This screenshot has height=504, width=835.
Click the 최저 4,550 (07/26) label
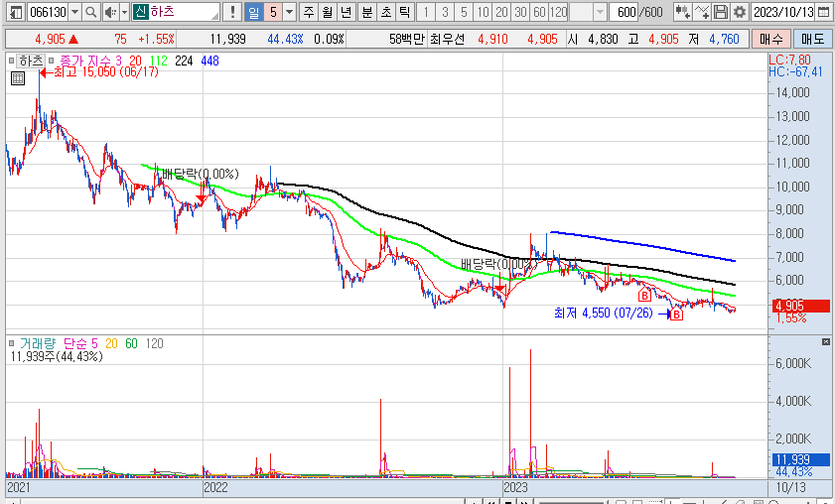[603, 313]
